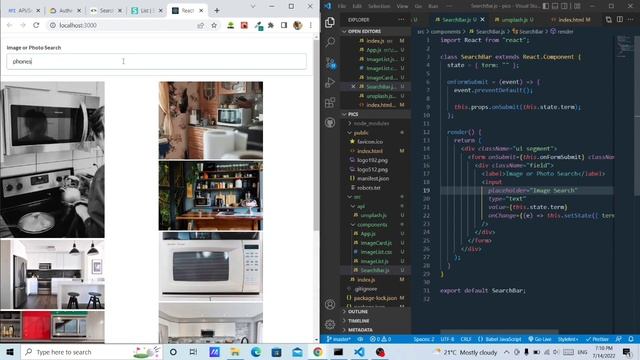
Task: Open the GitHub view in activity bar
Action: pos(330,122)
